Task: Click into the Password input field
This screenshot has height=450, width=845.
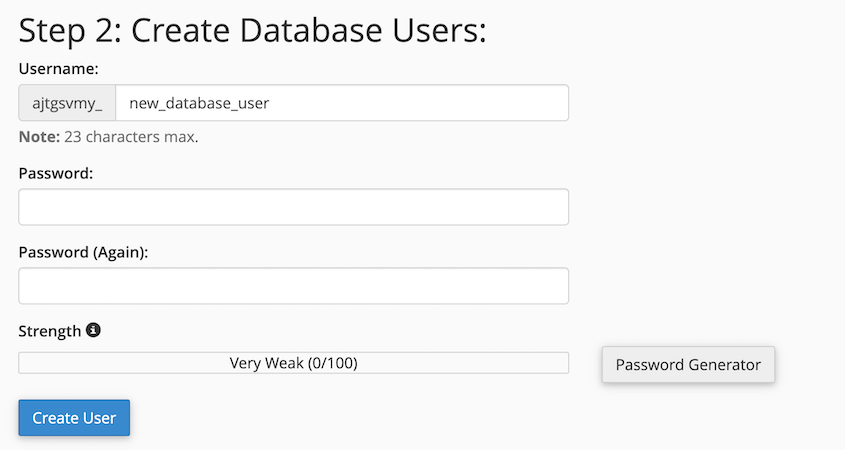Action: (x=293, y=207)
